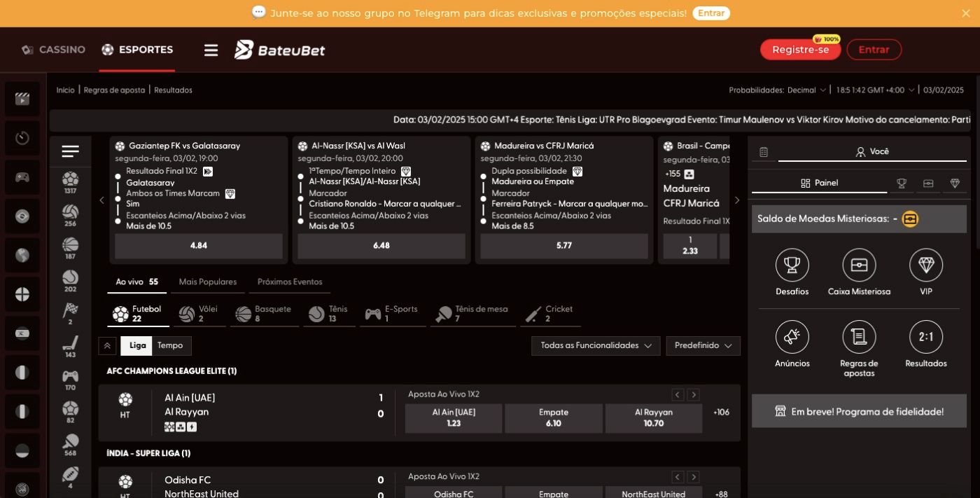Select the Tênis de mesa sport tab
The width and height of the screenshot is (980, 498).
point(472,314)
